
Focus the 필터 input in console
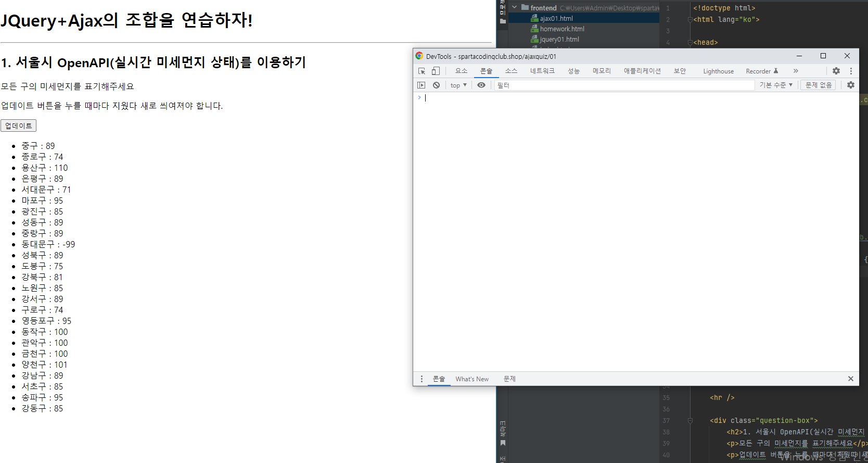[624, 85]
